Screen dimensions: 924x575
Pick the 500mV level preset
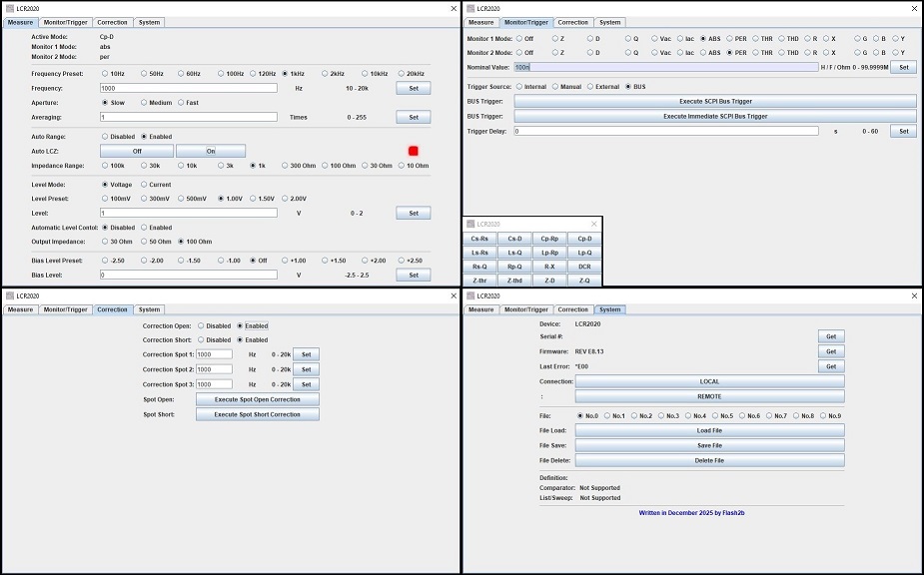point(181,199)
